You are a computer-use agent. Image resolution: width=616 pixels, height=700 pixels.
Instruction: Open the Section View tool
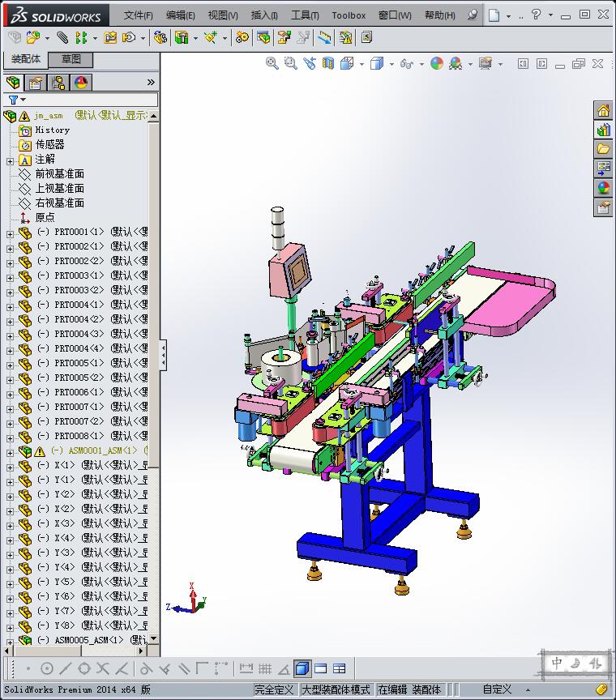(328, 63)
